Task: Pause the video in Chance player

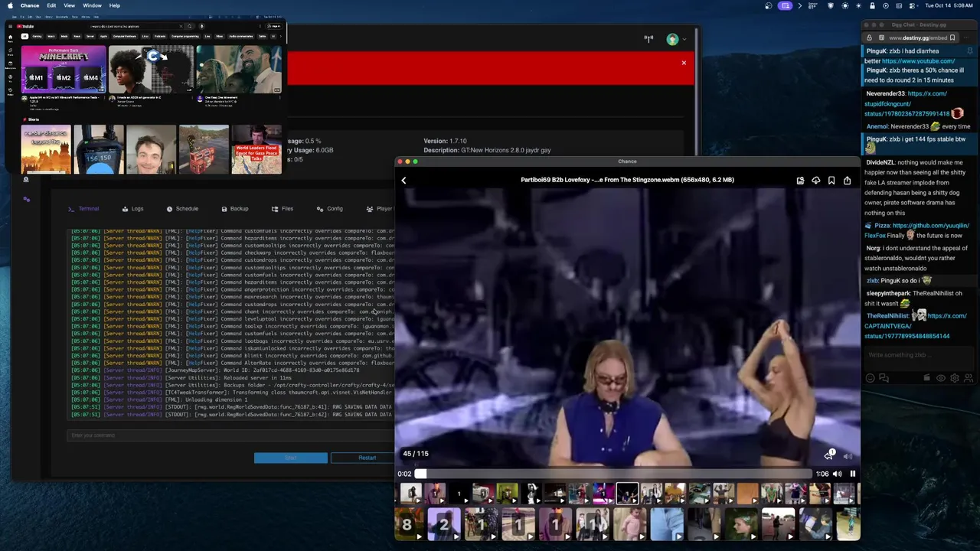Action: (x=852, y=474)
